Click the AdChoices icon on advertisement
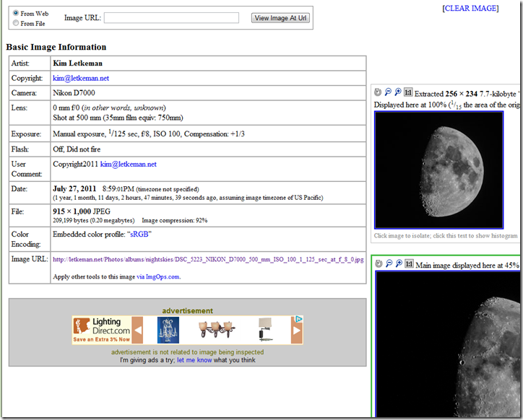Image resolution: width=523 pixels, height=420 pixels. pos(299,320)
